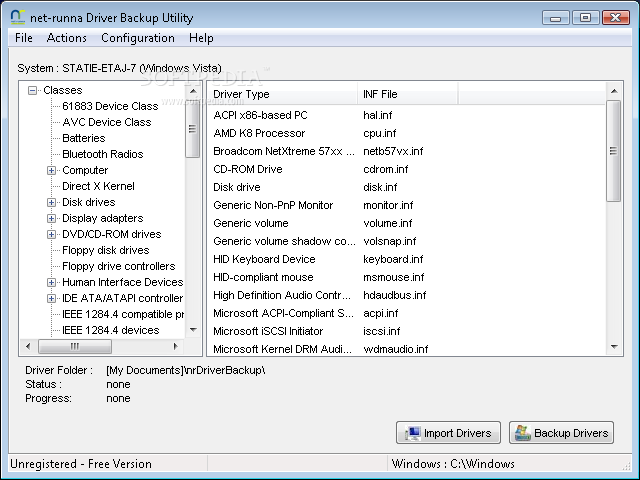Click the tree panel scroll up arrow
Image resolution: width=640 pixels, height=480 pixels.
click(193, 91)
